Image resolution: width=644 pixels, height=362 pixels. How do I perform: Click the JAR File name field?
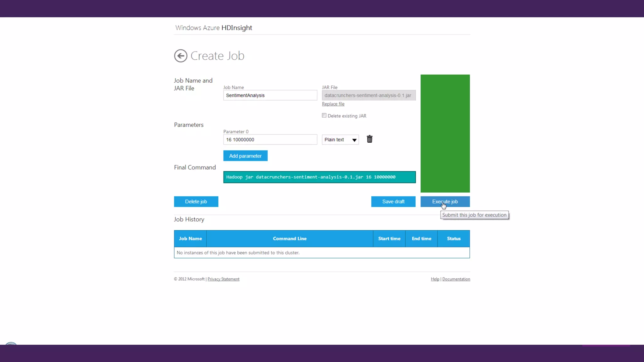(369, 95)
